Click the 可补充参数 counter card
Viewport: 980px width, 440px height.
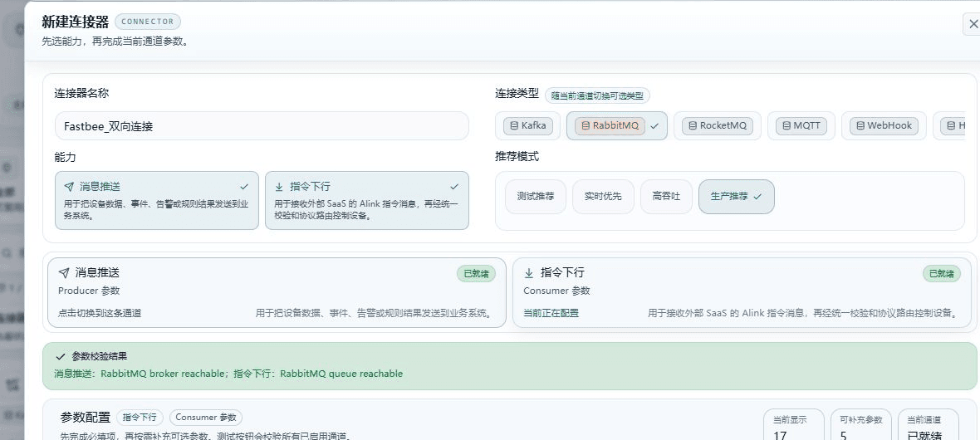point(861,425)
